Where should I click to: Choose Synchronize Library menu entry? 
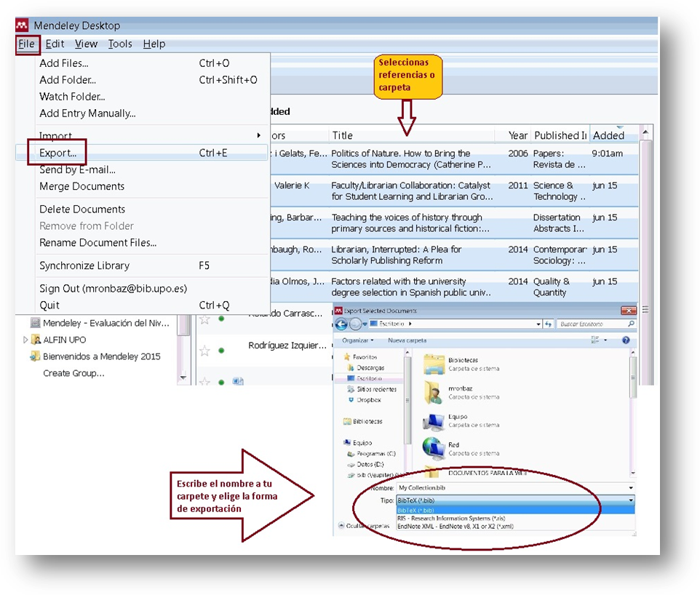pyautogui.click(x=143, y=265)
